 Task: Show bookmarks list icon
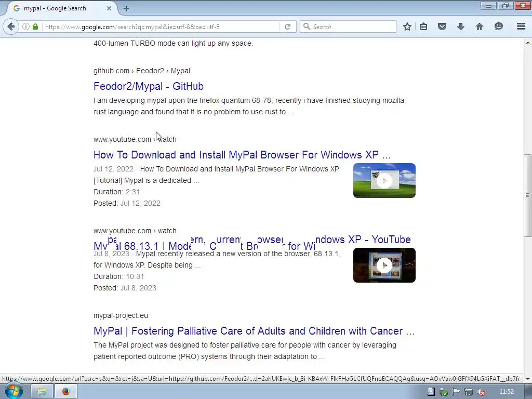tap(423, 26)
